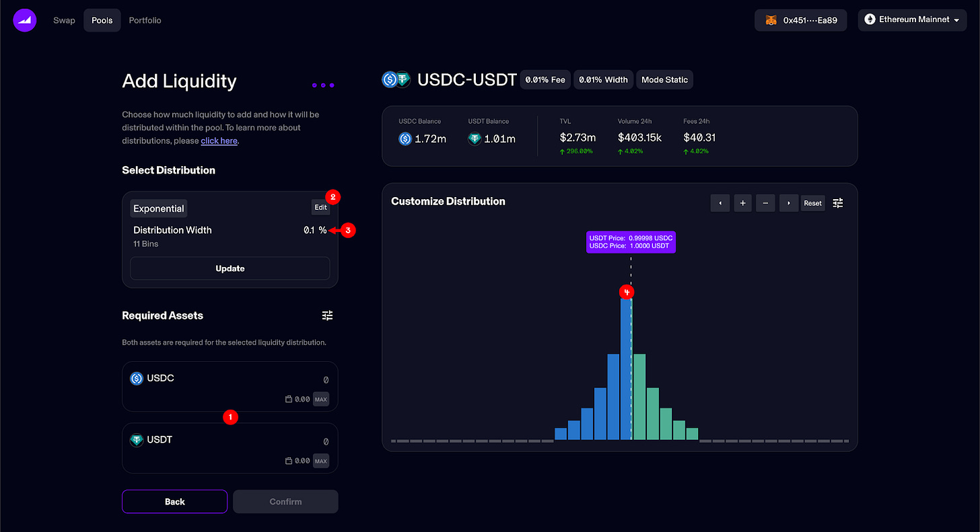Click the 0.01% Width badge
This screenshot has height=532, width=980.
(x=604, y=79)
